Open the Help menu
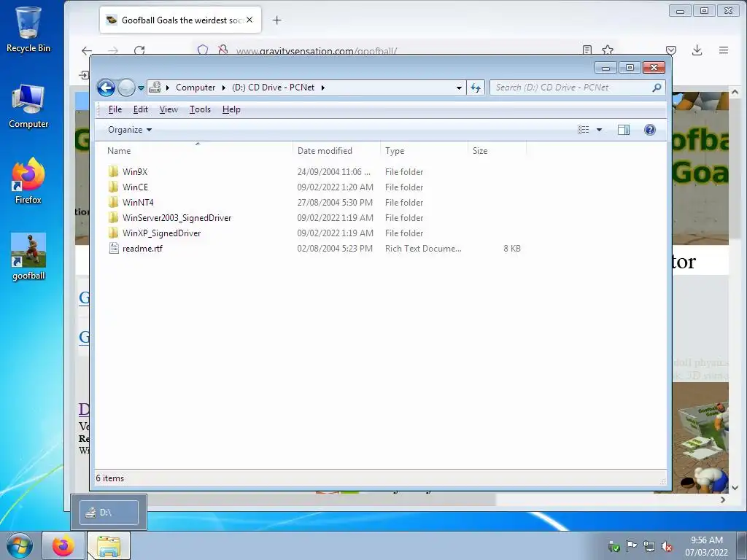This screenshot has height=560, width=747. [231, 109]
